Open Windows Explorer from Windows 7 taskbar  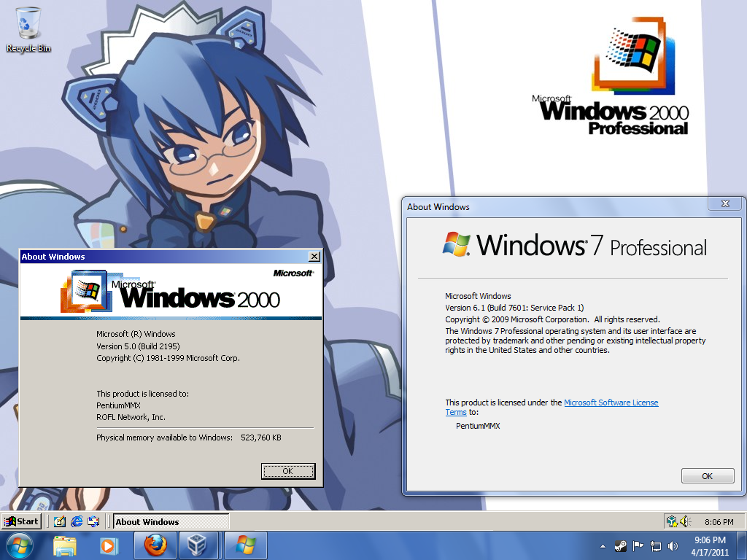[65, 545]
